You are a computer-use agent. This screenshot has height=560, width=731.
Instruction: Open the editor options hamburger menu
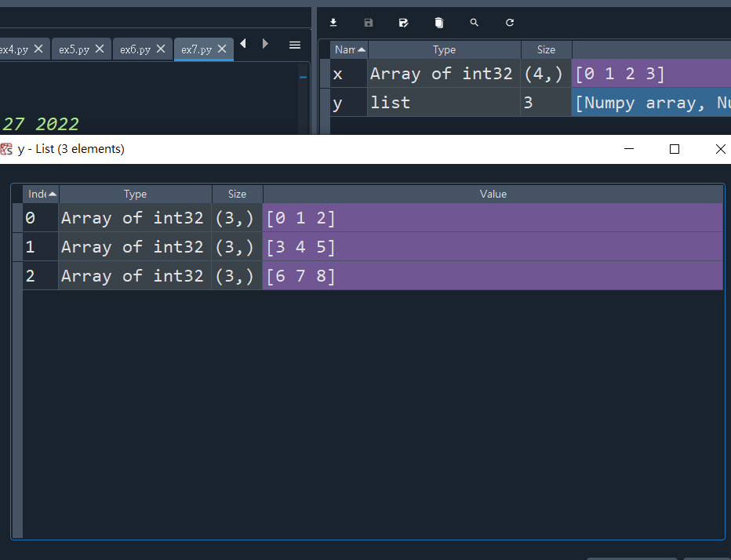[x=295, y=45]
